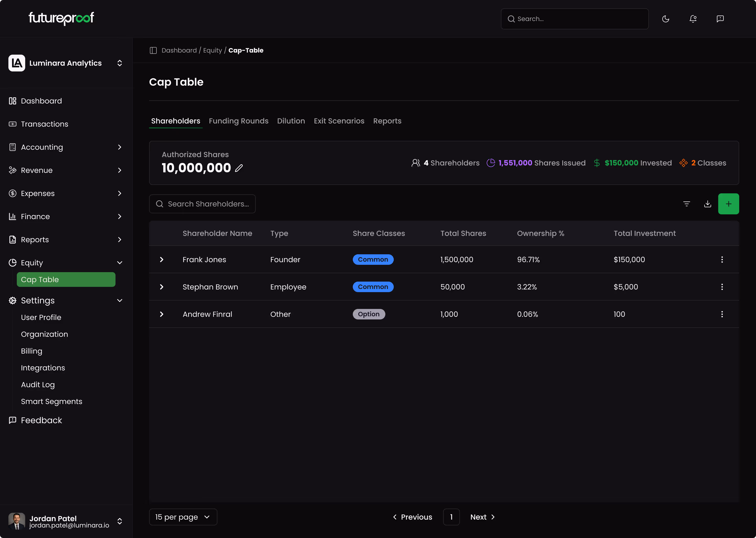Image resolution: width=756 pixels, height=538 pixels.
Task: Switch to Exit Scenarios tab
Action: (339, 121)
